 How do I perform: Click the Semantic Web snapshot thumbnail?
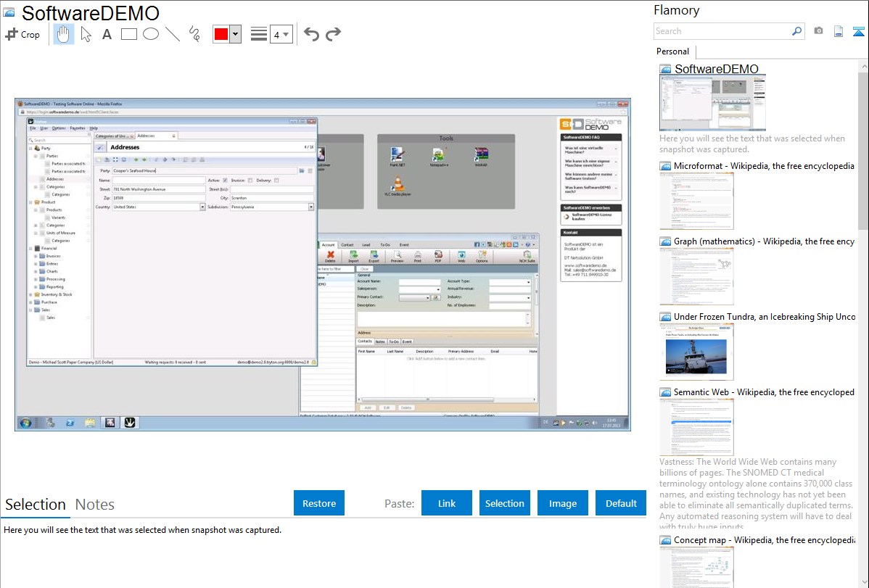[x=696, y=427]
